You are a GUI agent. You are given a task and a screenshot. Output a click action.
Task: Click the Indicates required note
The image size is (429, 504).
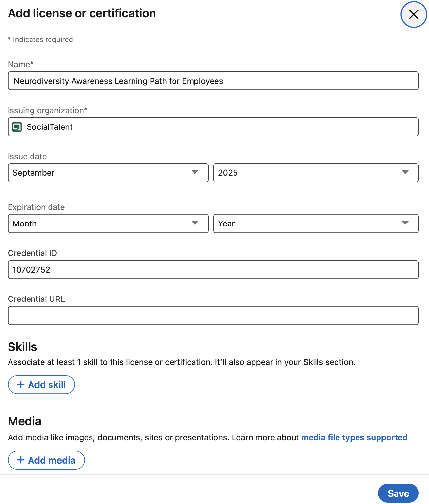coord(40,39)
